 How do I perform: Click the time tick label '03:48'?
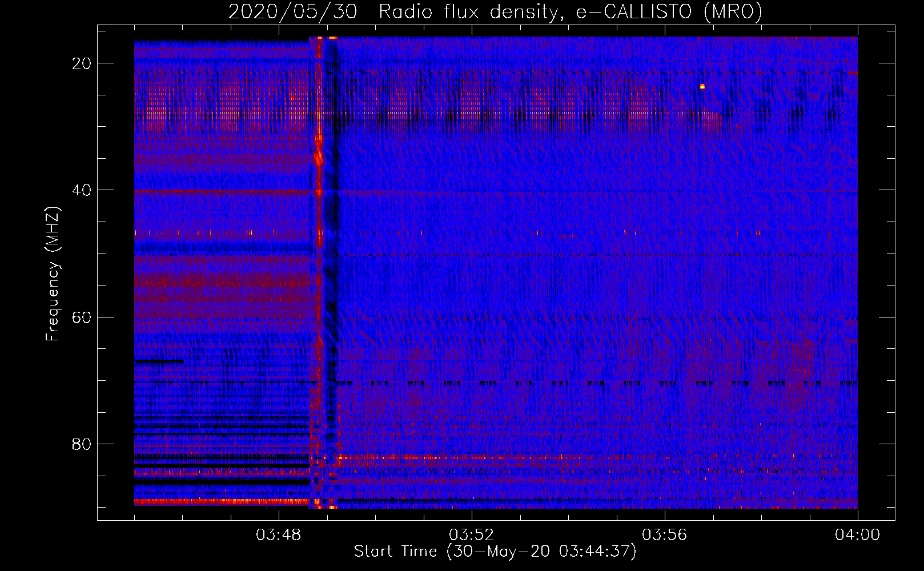(x=279, y=535)
